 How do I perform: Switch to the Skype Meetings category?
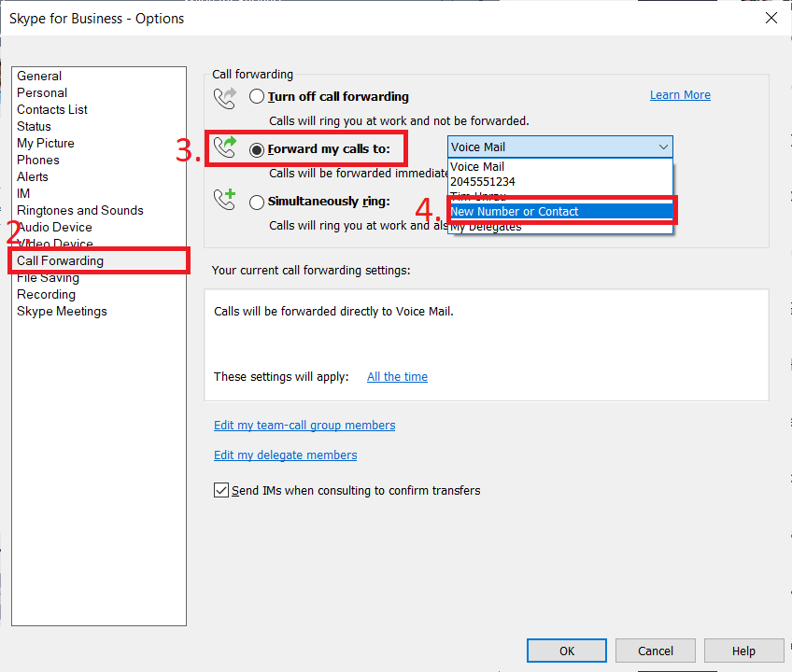62,312
